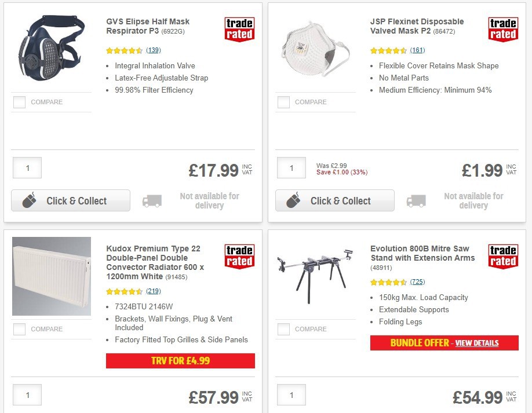Click the Trade Rated badge on GVS Elipse respirator

point(239,29)
